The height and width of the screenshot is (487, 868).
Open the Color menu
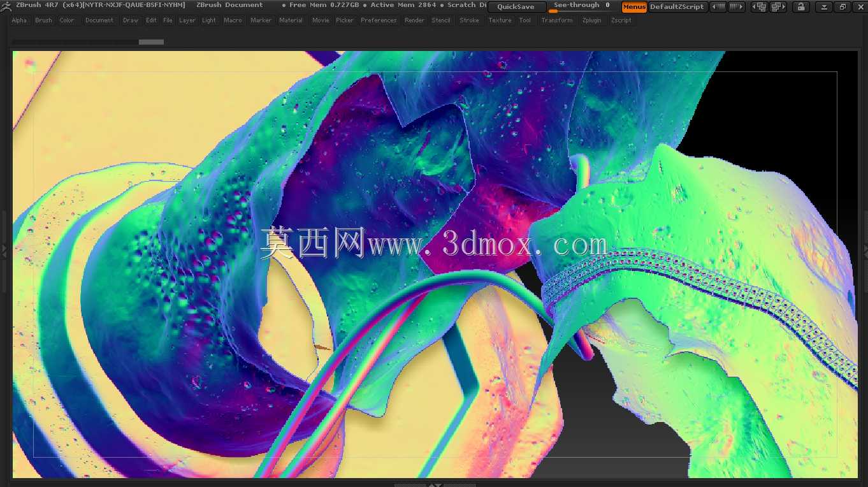pos(67,20)
